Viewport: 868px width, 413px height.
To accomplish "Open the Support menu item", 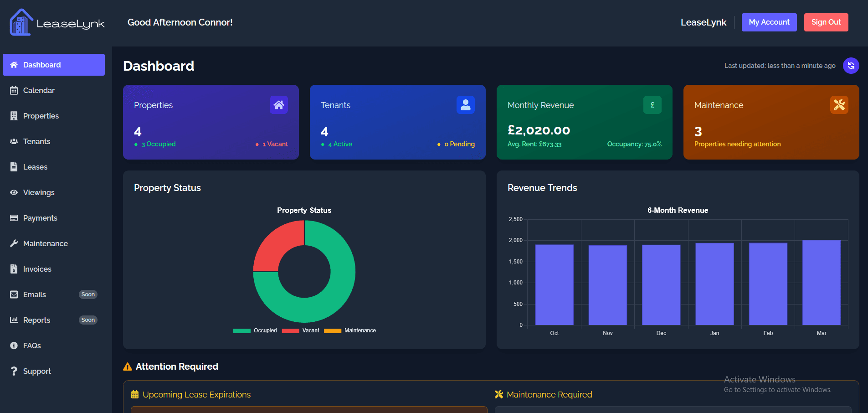I will [36, 371].
